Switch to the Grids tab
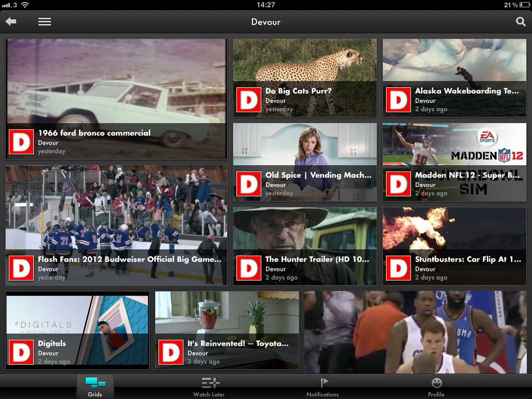The image size is (532, 399). 95,387
